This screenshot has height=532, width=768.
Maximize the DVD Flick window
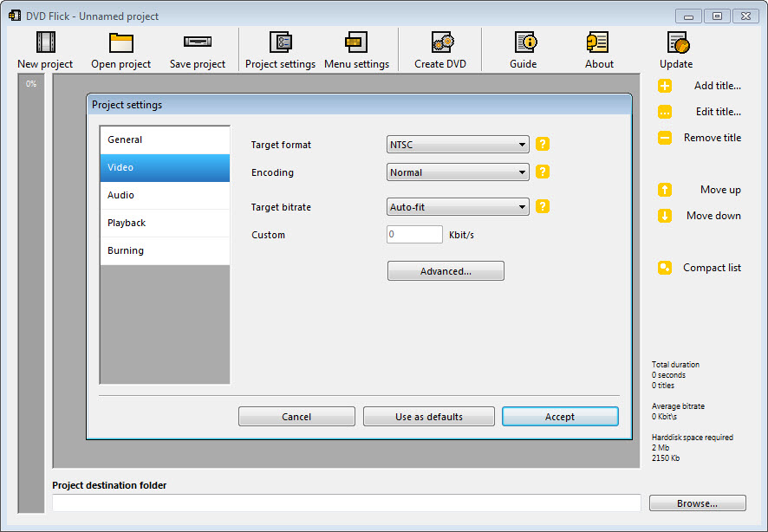(x=717, y=16)
